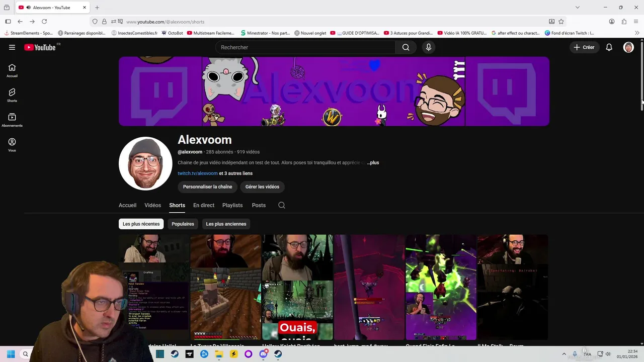Close the Alexvoom YouTube tab

point(84,8)
